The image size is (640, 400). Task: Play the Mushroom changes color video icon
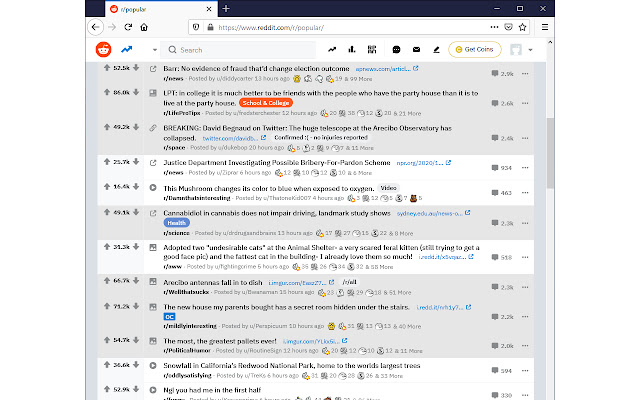tap(153, 188)
